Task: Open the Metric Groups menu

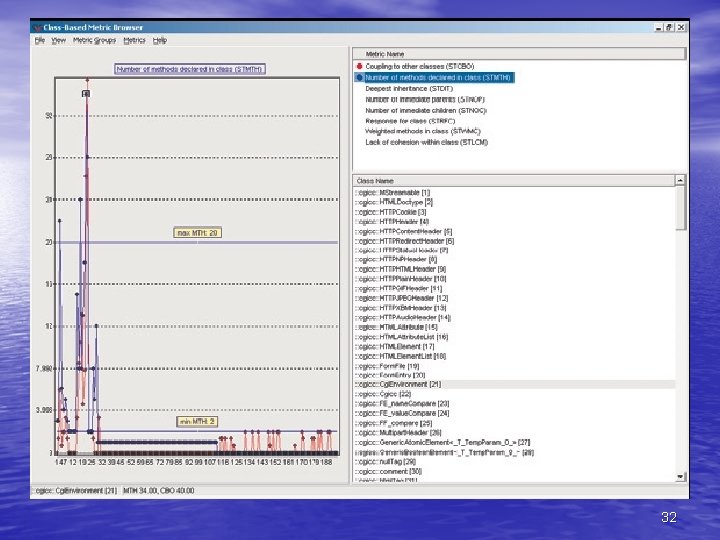Action: click(x=94, y=40)
